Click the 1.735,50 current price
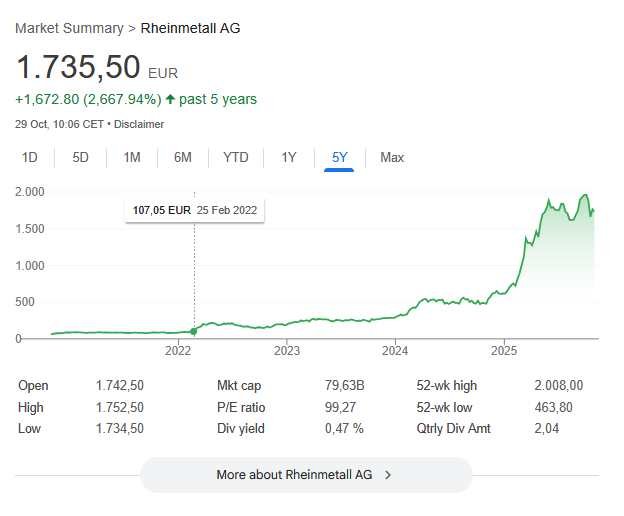The width and height of the screenshot is (624, 516). tap(78, 67)
